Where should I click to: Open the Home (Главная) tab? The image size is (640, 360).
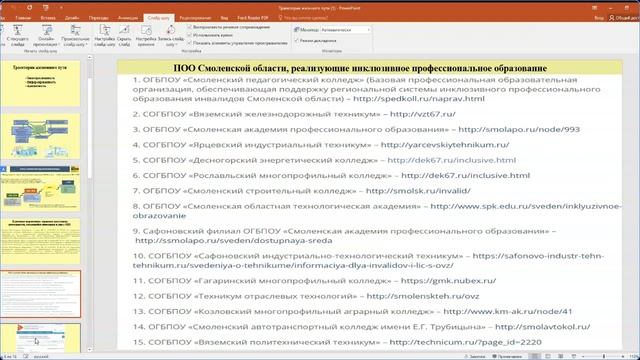point(23,18)
